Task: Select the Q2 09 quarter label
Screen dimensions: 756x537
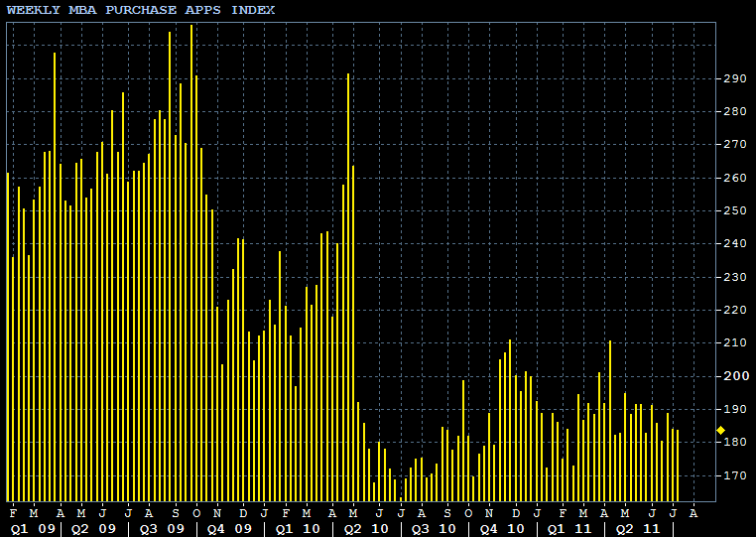Action: click(94, 529)
